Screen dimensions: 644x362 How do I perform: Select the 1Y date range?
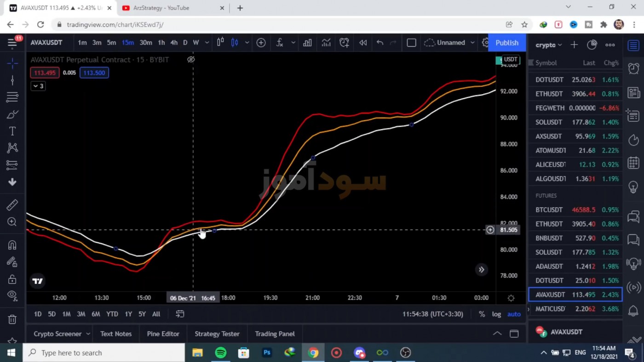(128, 314)
